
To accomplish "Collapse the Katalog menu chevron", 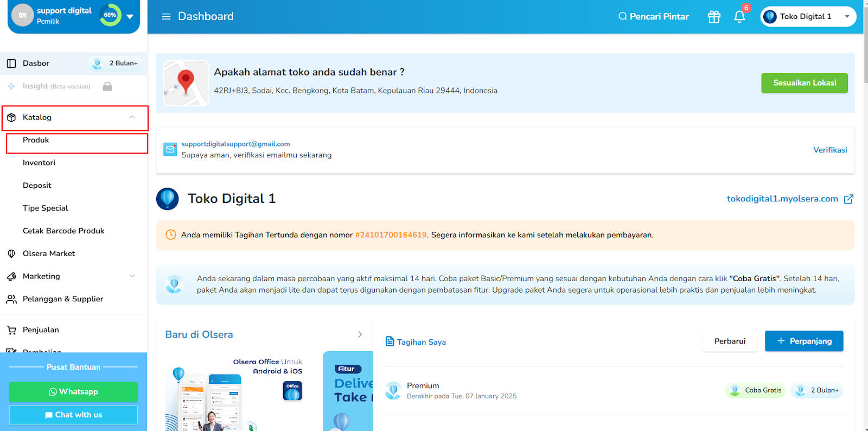I will click(x=132, y=117).
